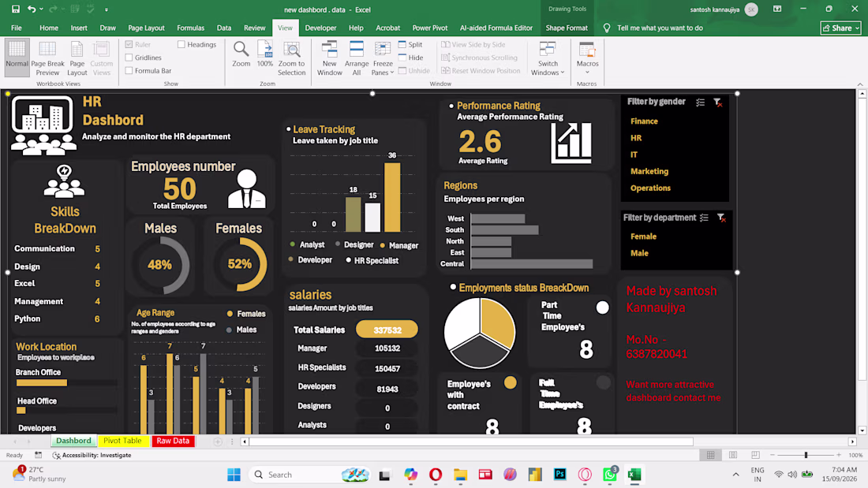Select Normal workbook view in ribbon

pyautogui.click(x=17, y=58)
